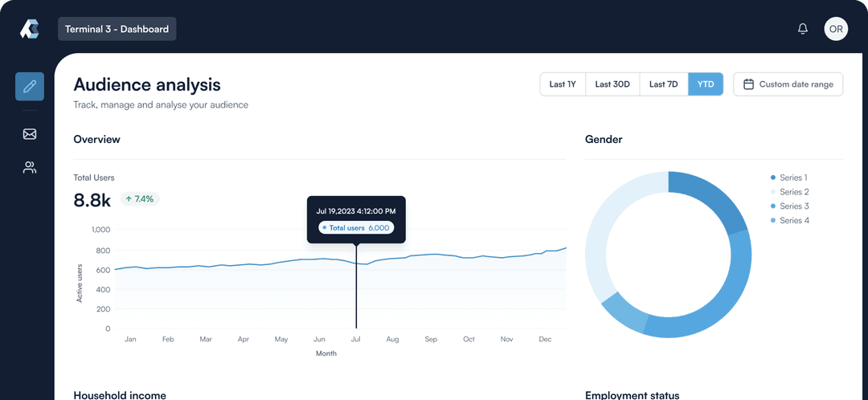Image resolution: width=868 pixels, height=400 pixels.
Task: Open the notifications bell
Action: pos(802,29)
